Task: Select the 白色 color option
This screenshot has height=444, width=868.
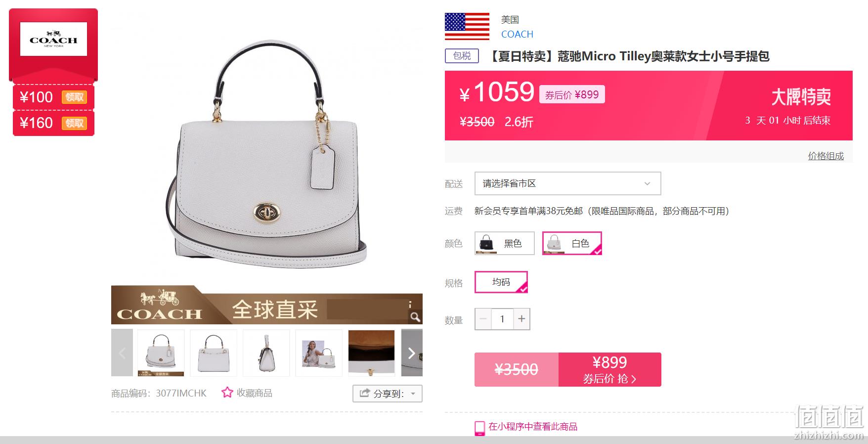Action: point(572,243)
